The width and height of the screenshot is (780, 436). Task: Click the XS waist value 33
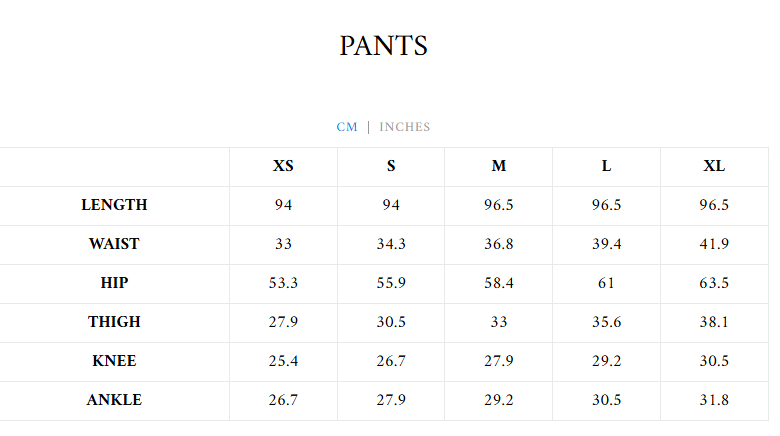point(283,244)
